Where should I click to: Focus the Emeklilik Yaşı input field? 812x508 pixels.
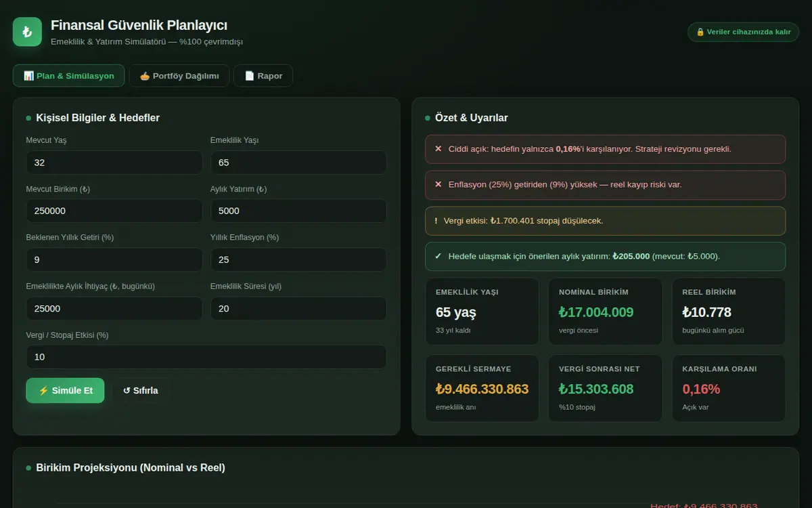pyautogui.click(x=298, y=163)
